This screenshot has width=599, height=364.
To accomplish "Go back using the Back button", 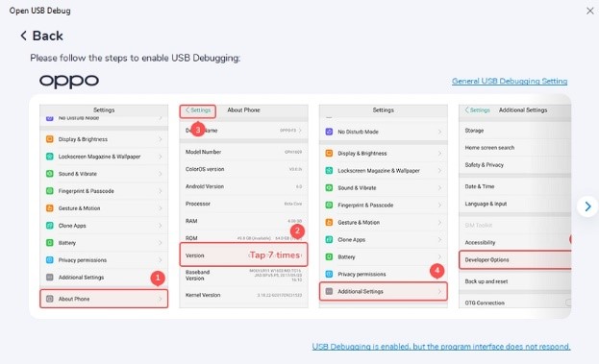I will [x=41, y=36].
